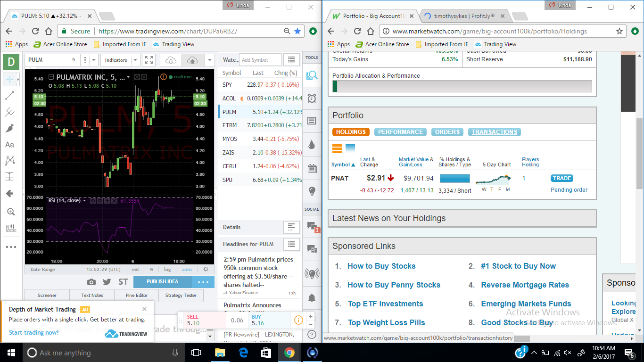Toggle extended hours 'ext' on chart

[136, 270]
